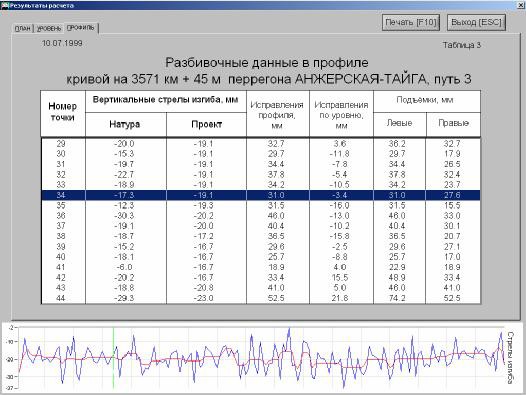
Task: Click profile correction 52.5 in row 44
Action: coord(276,298)
